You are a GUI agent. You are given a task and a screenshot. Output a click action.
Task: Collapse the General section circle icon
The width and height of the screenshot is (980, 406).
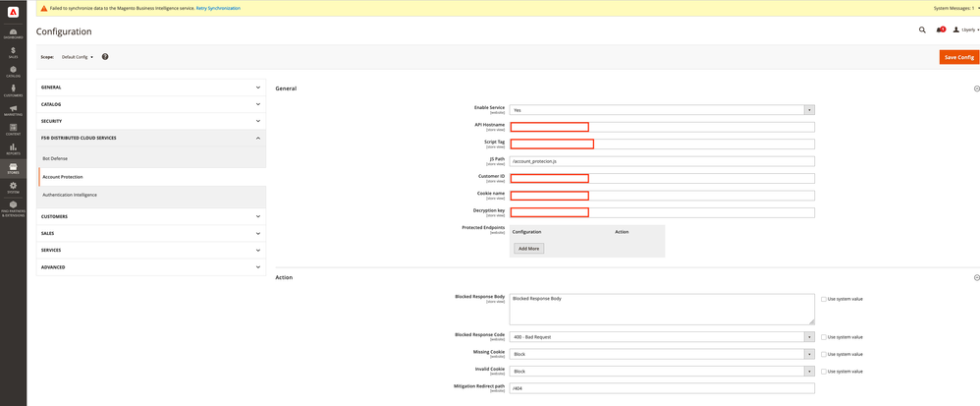point(976,88)
